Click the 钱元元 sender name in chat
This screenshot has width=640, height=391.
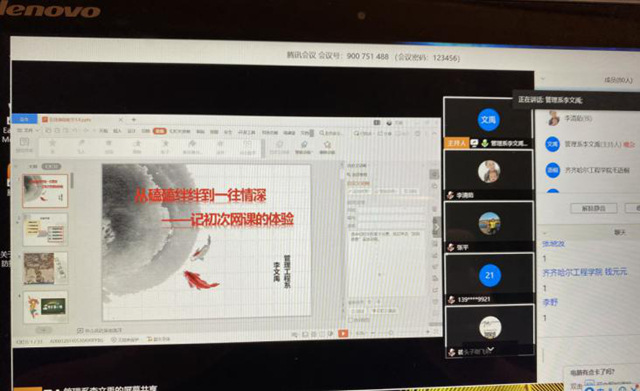coord(616,271)
